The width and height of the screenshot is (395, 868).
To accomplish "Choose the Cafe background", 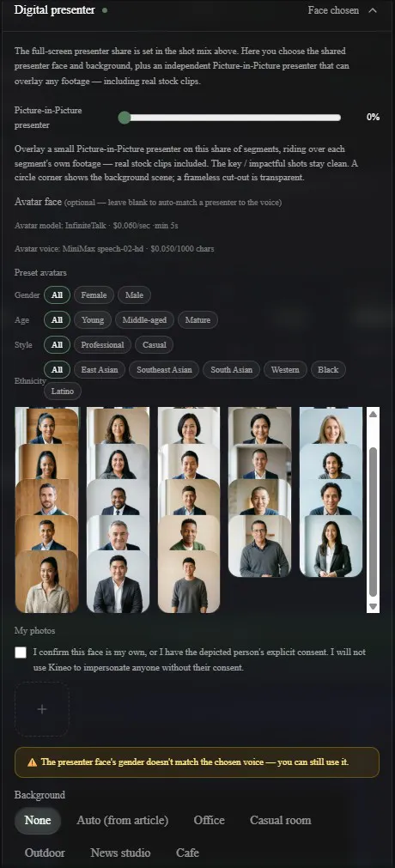I will tap(188, 853).
